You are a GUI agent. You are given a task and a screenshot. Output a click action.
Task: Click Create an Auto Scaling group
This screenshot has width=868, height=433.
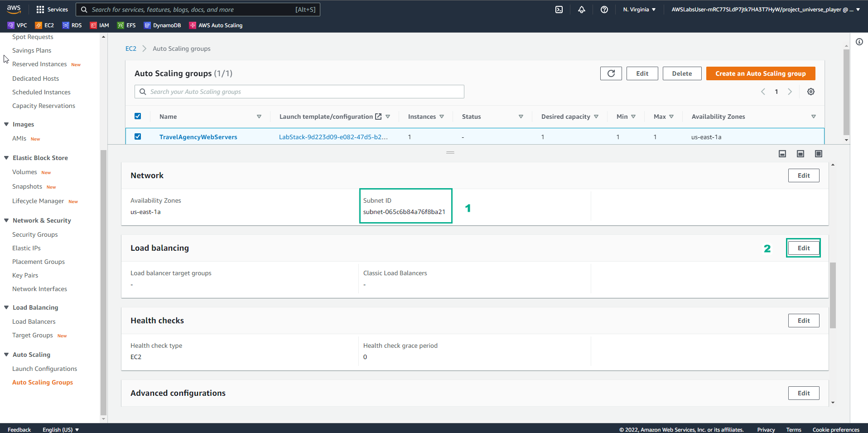pos(761,73)
